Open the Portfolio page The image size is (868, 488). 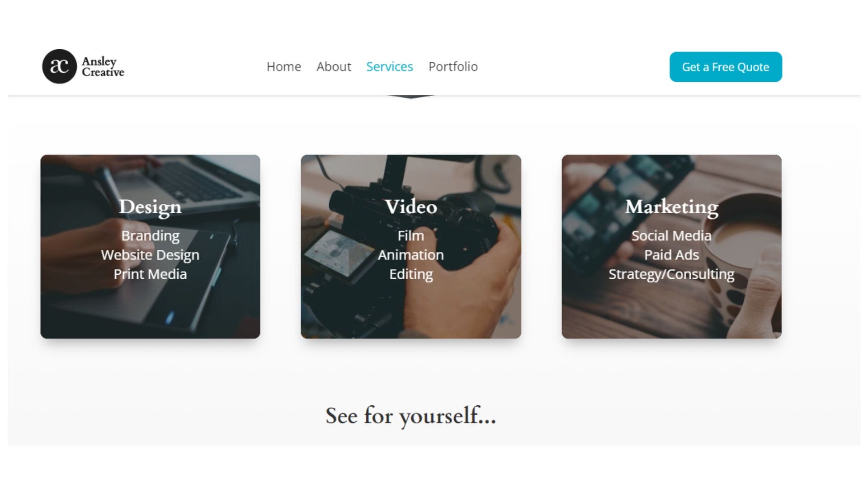pyautogui.click(x=453, y=66)
